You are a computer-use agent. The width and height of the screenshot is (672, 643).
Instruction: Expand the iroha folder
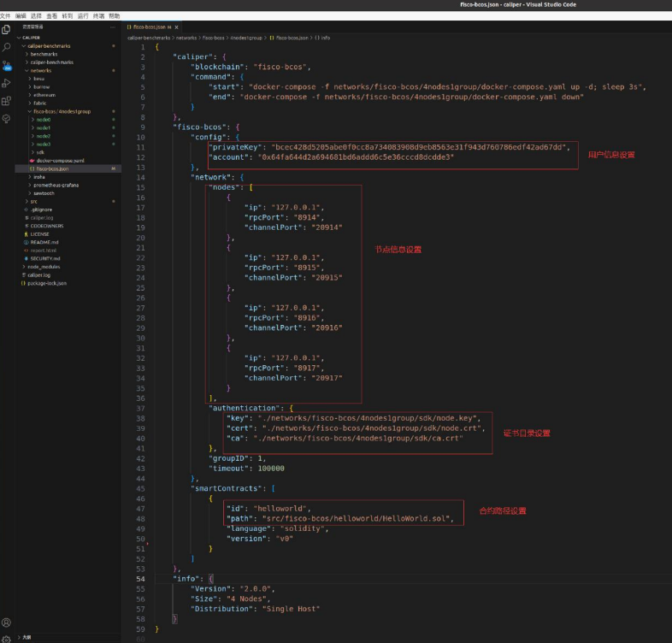click(30, 177)
